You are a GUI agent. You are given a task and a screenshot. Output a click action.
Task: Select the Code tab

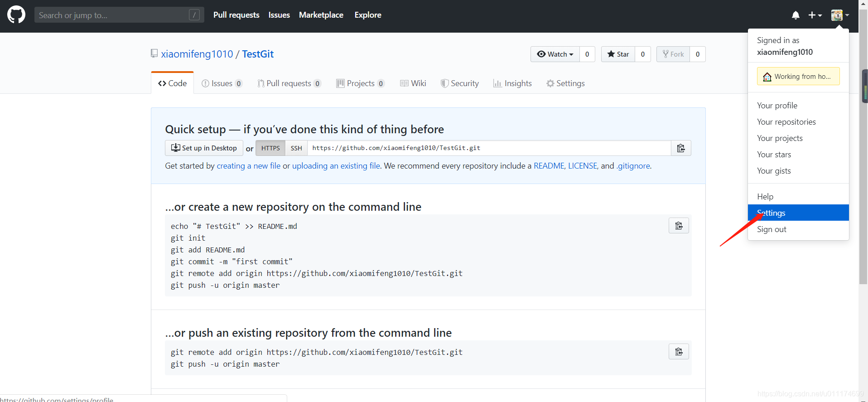coord(172,83)
